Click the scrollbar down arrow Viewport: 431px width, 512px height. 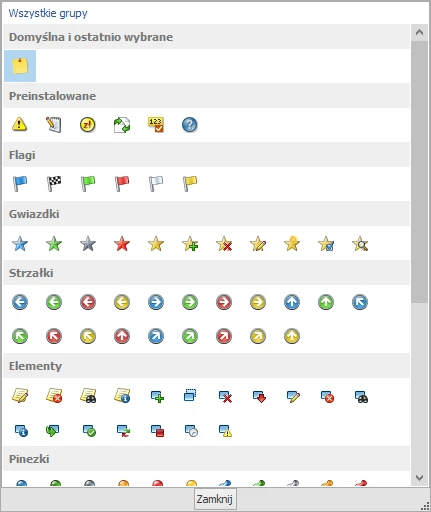(x=420, y=478)
